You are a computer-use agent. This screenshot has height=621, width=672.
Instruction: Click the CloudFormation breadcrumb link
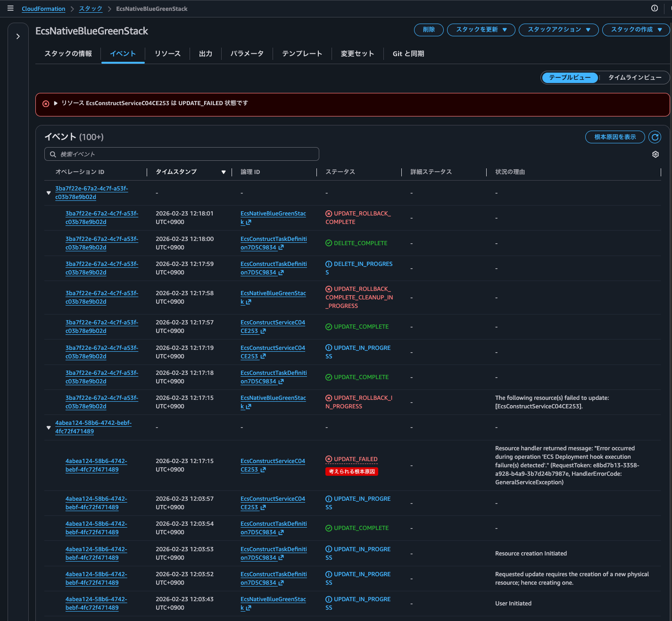pos(43,9)
